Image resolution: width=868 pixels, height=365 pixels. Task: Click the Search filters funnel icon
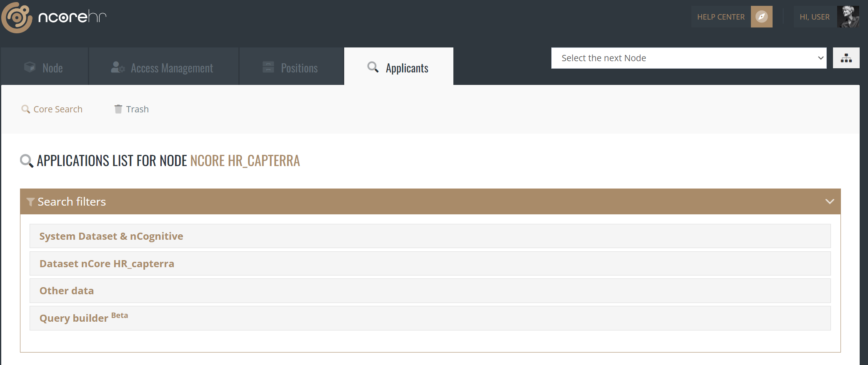click(30, 202)
